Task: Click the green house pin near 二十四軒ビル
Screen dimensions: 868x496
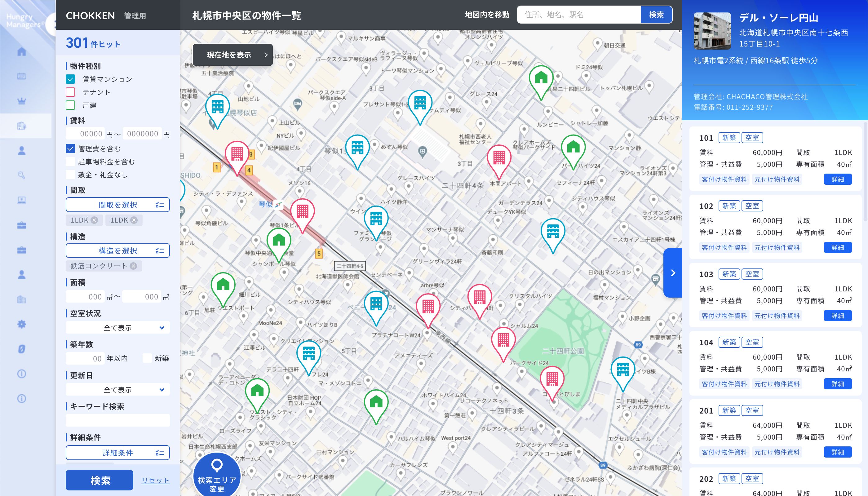Action: 541,78
